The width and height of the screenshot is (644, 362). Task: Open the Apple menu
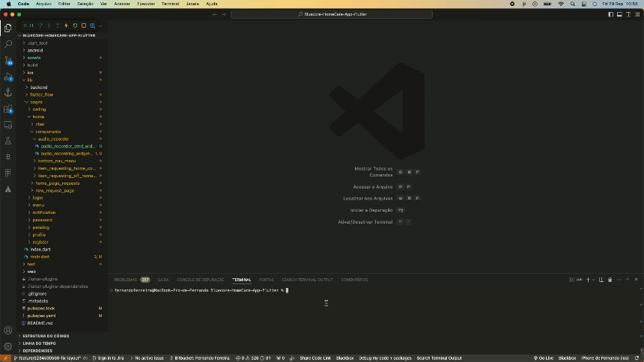coord(8,4)
